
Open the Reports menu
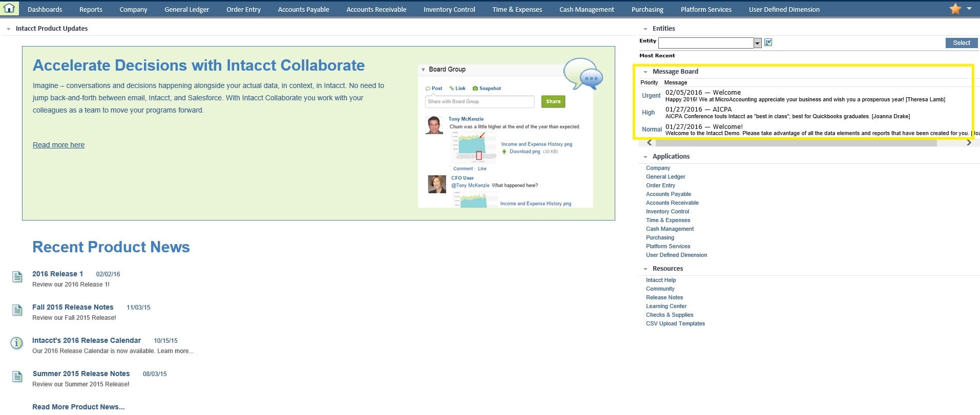click(x=91, y=9)
